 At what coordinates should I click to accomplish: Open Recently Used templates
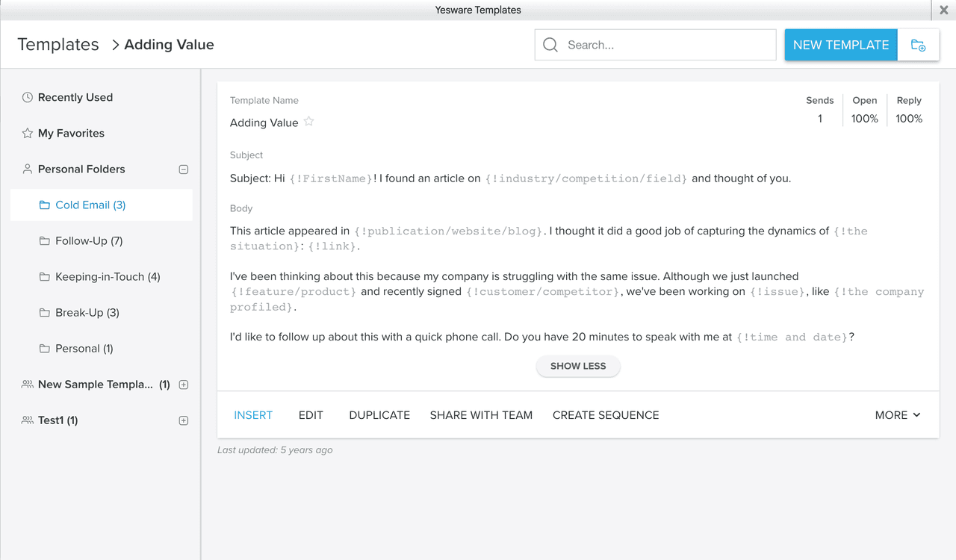pos(75,97)
